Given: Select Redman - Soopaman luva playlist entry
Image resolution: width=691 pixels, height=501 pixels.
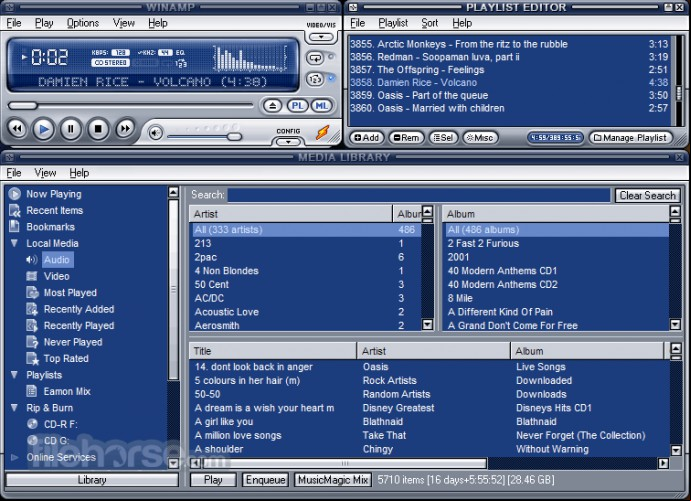Looking at the screenshot, I should pos(509,57).
